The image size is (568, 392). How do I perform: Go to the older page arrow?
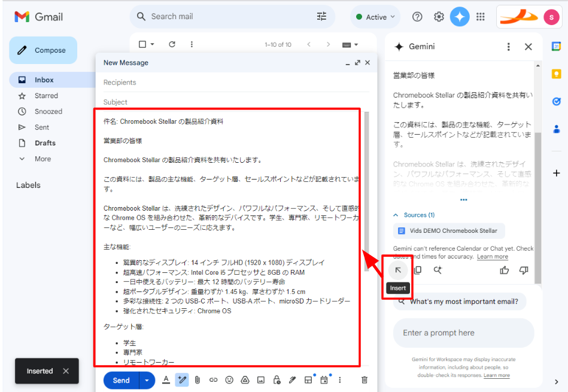pos(328,44)
